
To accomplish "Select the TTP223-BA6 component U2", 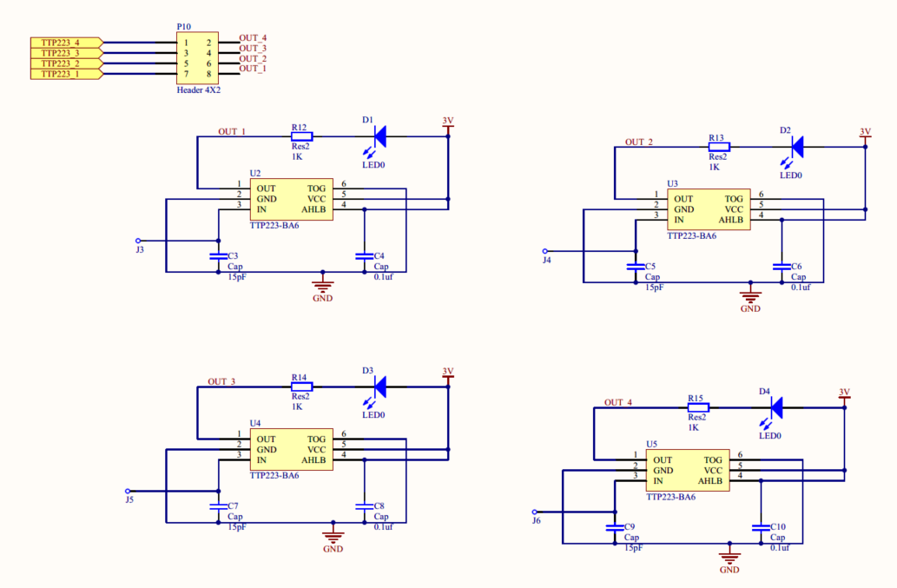I will [289, 199].
